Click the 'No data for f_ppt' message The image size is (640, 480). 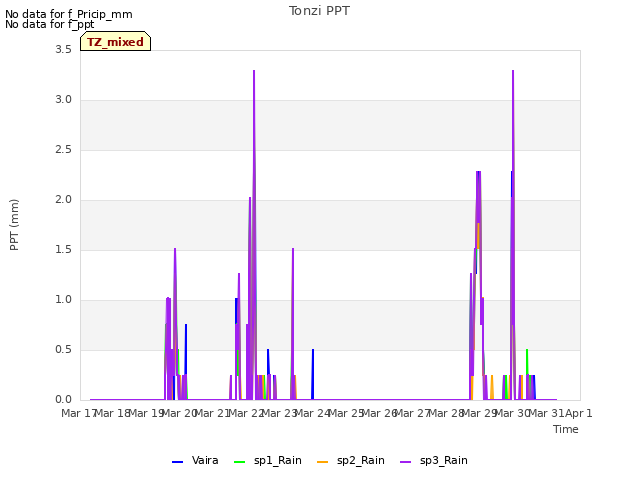[x=49, y=24]
